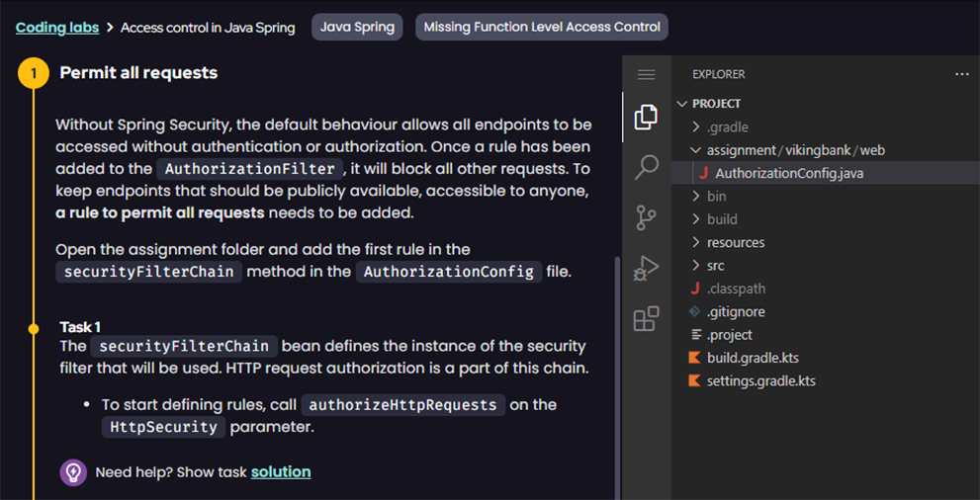This screenshot has width=980, height=500.
Task: Open the .gitignore file
Action: point(735,311)
